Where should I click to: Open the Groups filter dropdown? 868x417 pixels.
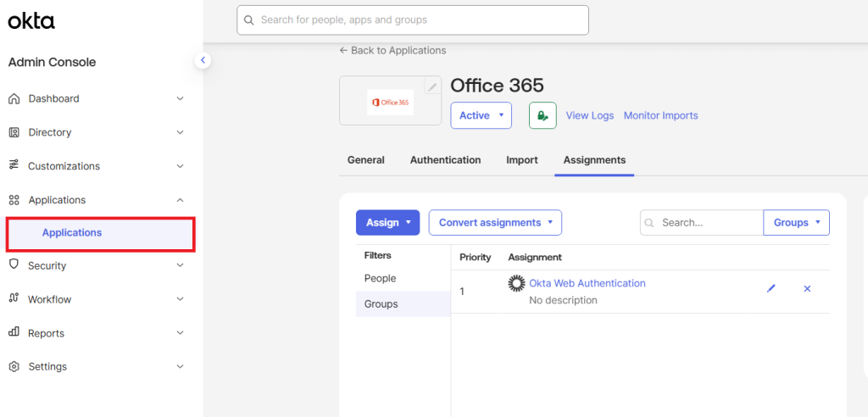pos(796,223)
